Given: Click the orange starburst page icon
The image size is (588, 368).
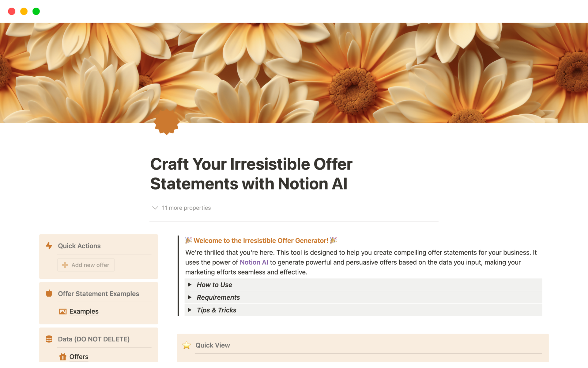Looking at the screenshot, I should coord(167,122).
